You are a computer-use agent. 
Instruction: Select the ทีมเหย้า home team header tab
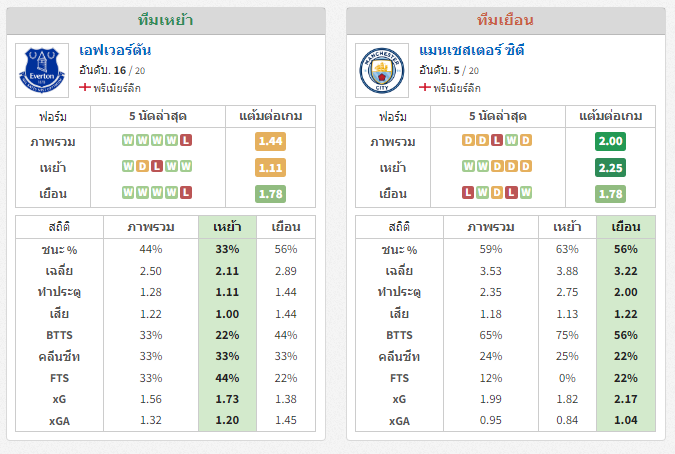pyautogui.click(x=166, y=20)
